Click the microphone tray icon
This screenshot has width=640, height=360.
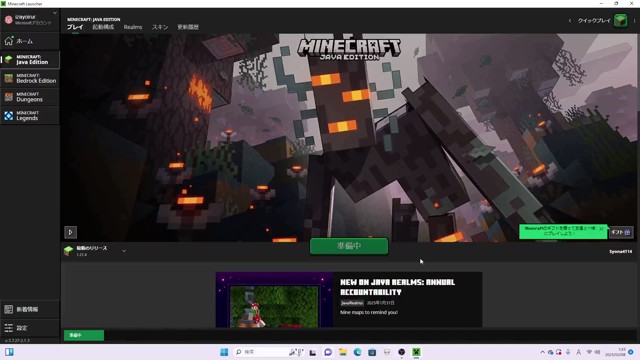point(568,352)
